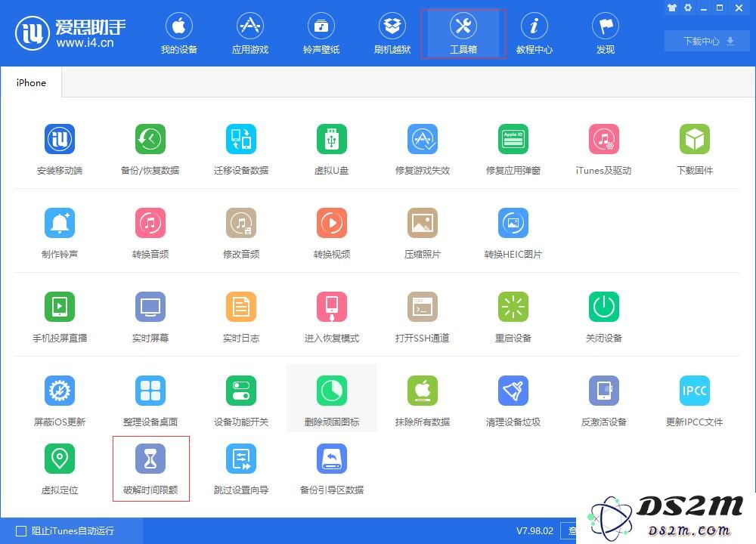Image resolution: width=756 pixels, height=544 pixels.
Task: Open the 转换音频 tool
Action: tap(150, 233)
